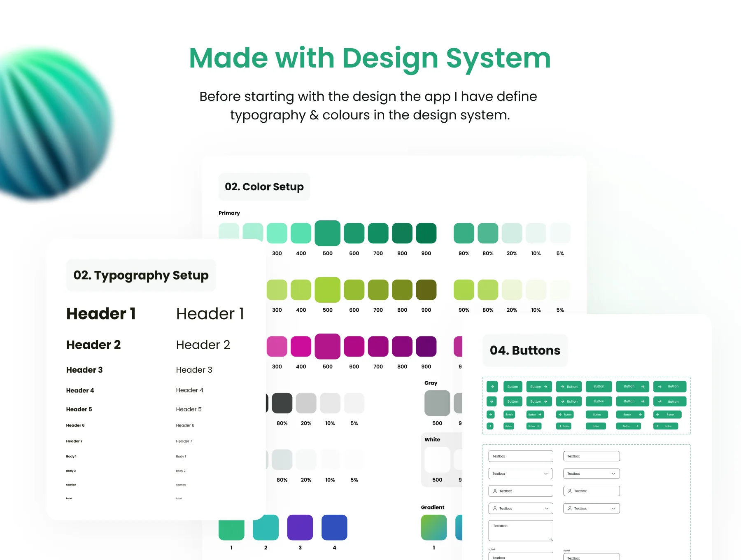741x560 pixels.
Task: Click inside the Textarea field
Action: tap(521, 530)
